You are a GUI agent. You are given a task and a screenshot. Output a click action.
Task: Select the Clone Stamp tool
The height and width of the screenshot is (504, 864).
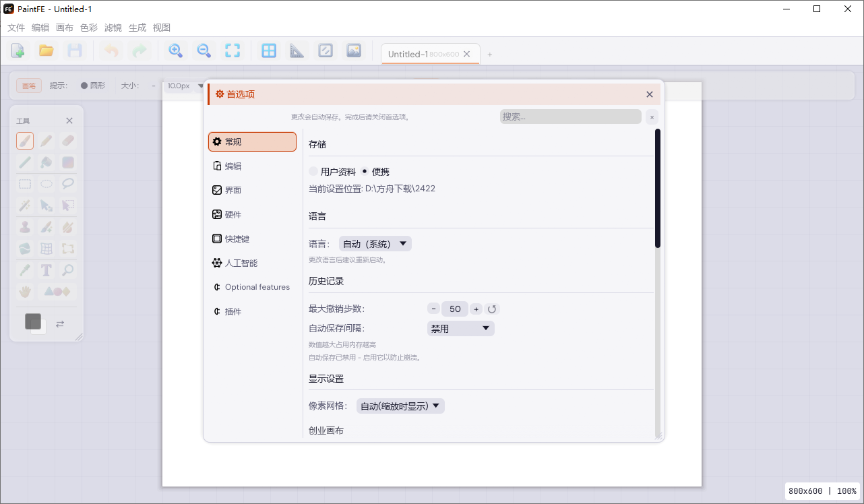[x=25, y=227]
